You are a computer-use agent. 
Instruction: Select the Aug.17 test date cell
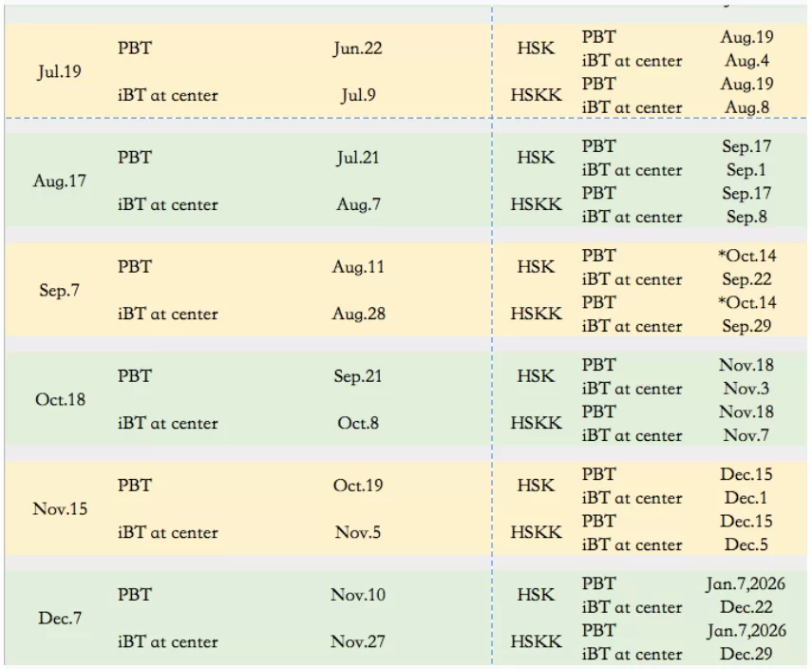pyautogui.click(x=60, y=181)
